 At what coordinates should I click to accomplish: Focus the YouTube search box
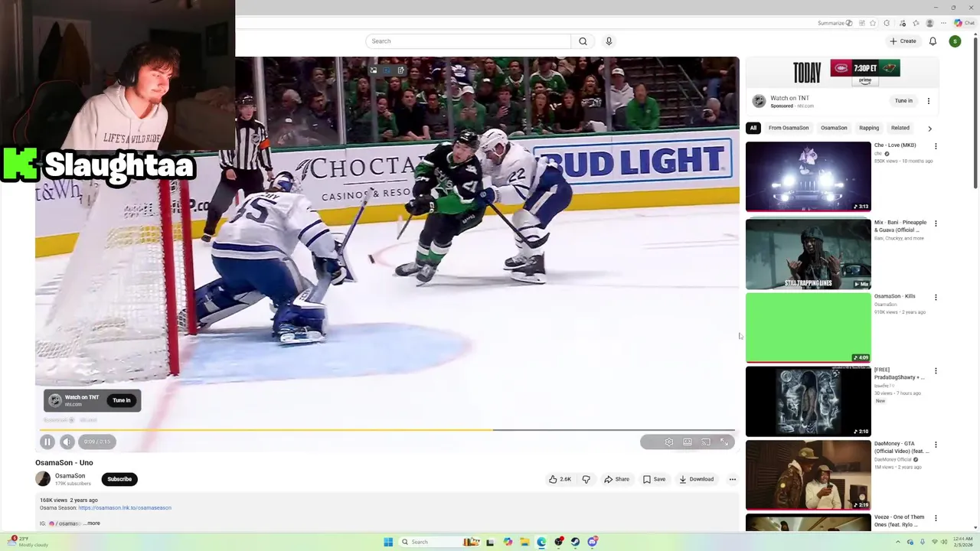[x=469, y=41]
